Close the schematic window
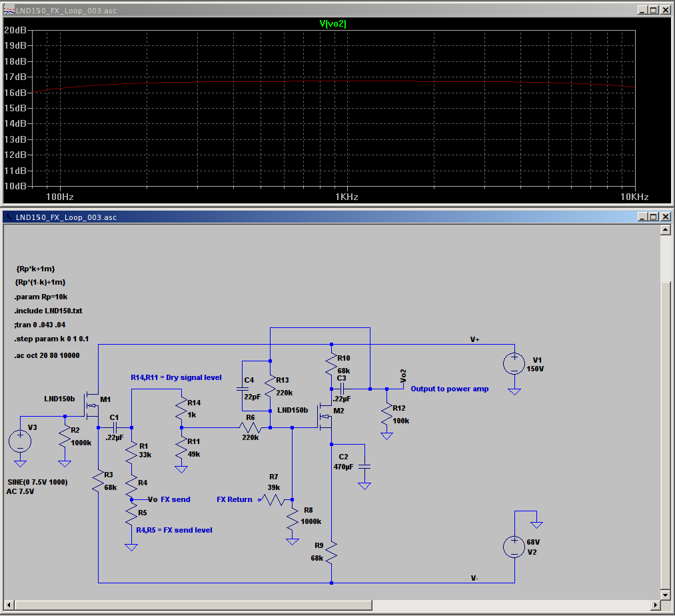Screen dimensions: 675x616 point(666,217)
